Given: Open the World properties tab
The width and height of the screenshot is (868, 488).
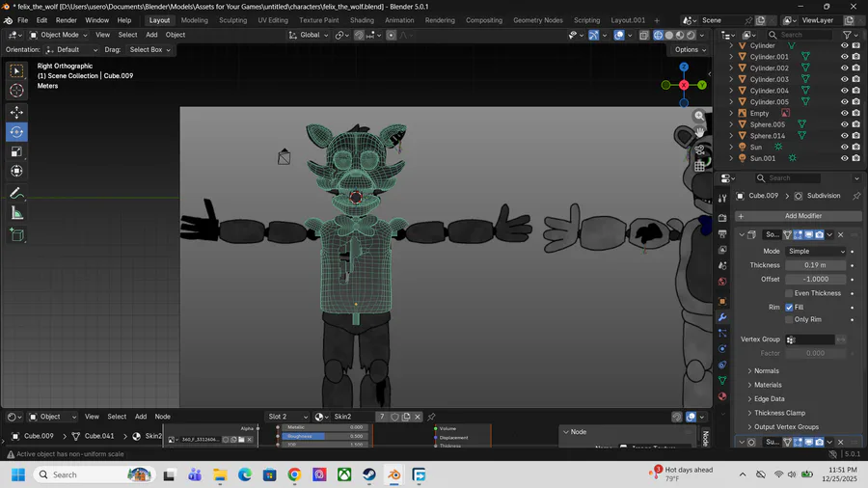Looking at the screenshot, I should 722,282.
